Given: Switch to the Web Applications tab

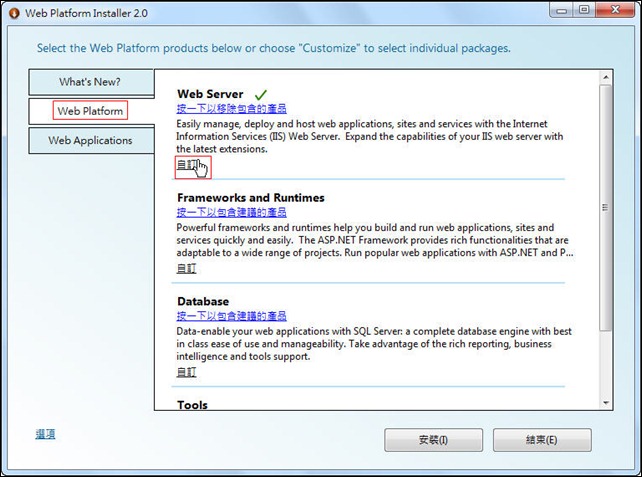Looking at the screenshot, I should coord(91,140).
